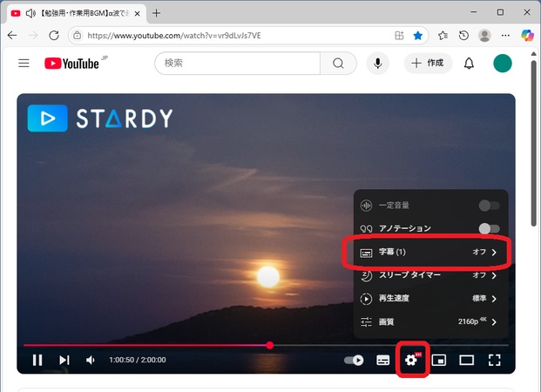541x392 pixels.
Task: Open the スリープ タイマー submenu
Action: tap(430, 275)
